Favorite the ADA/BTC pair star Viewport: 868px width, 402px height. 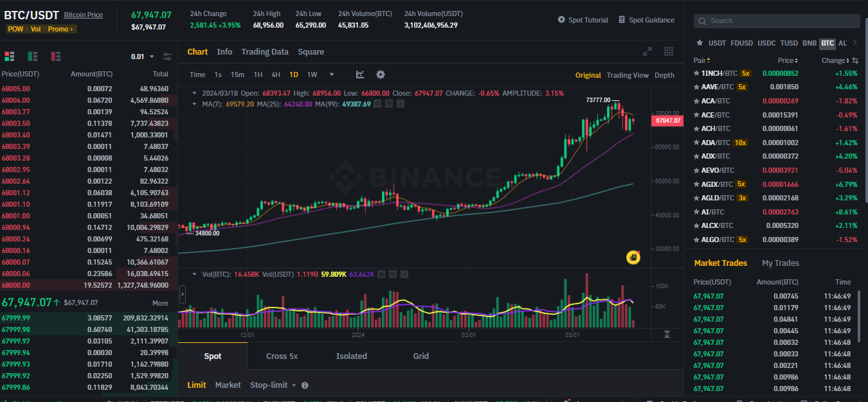coord(696,143)
